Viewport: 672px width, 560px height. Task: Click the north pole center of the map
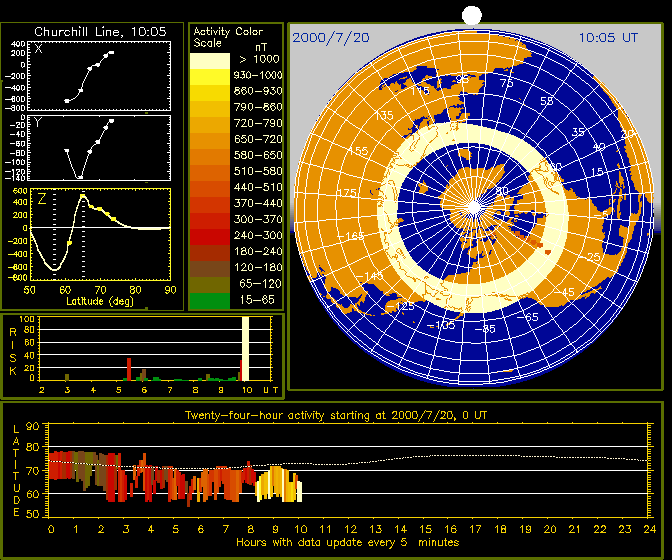pyautogui.click(x=473, y=206)
